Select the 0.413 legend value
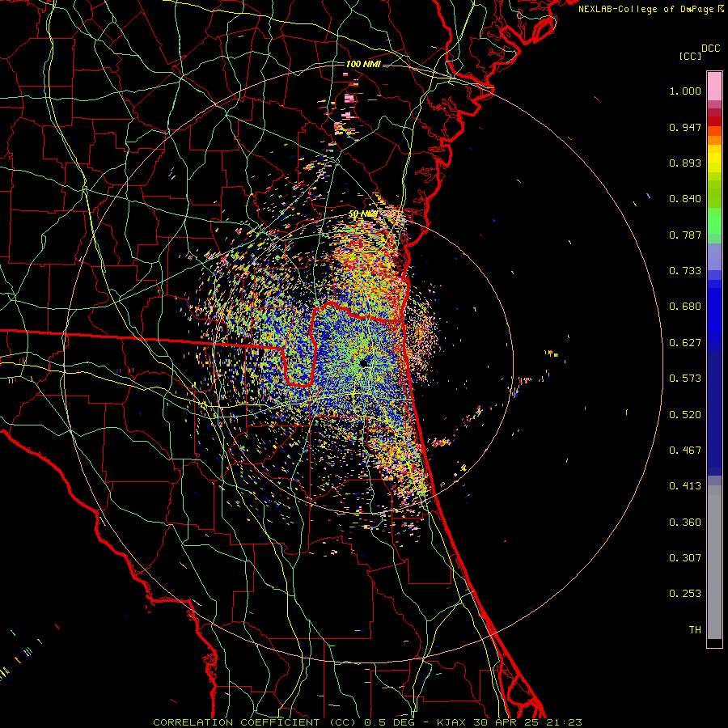 (685, 486)
